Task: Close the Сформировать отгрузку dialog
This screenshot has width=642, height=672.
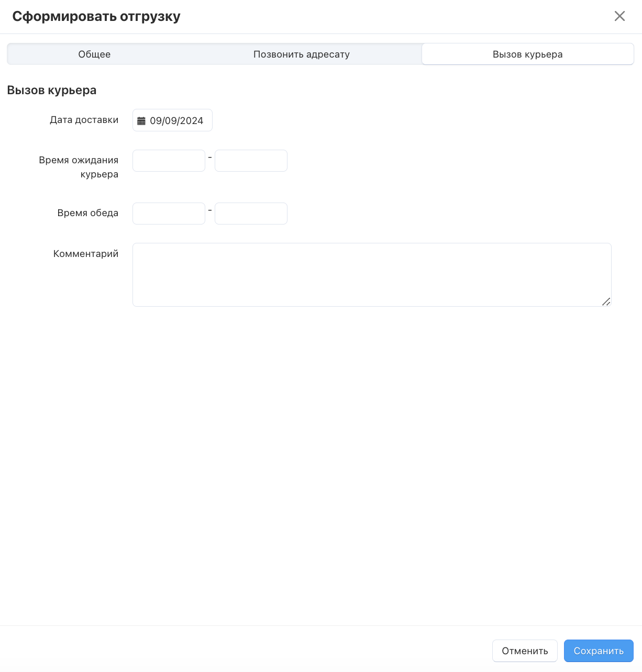Action: point(619,16)
